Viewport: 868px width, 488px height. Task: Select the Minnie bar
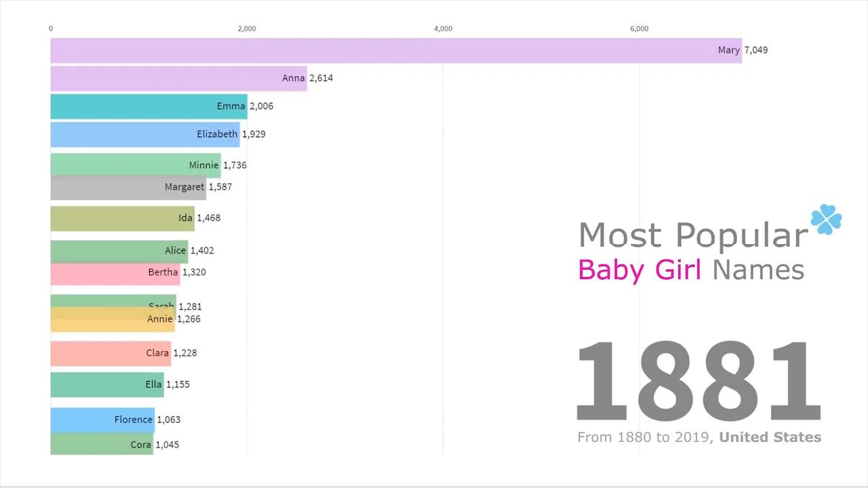[x=122, y=165]
